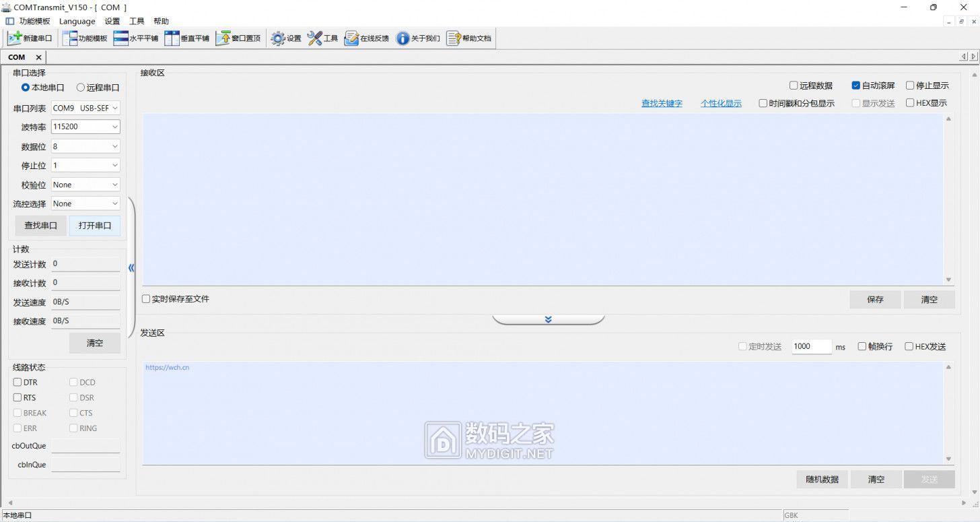This screenshot has width=980, height=522.
Task: Open the 个性化显示 link
Action: pos(721,104)
